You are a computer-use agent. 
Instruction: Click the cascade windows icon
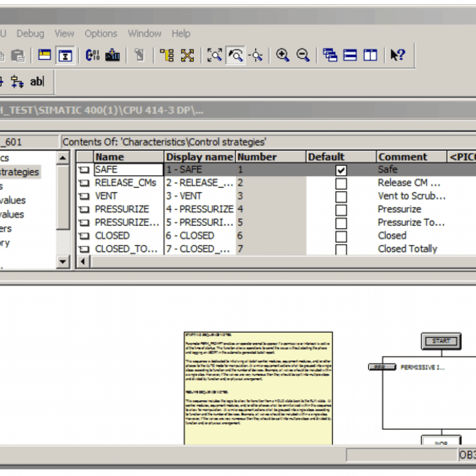(331, 55)
